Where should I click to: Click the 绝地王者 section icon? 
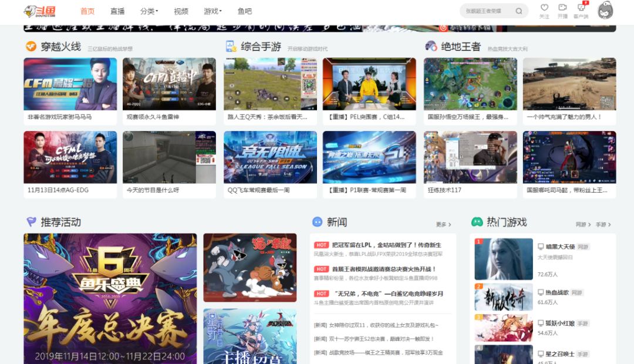(x=431, y=46)
